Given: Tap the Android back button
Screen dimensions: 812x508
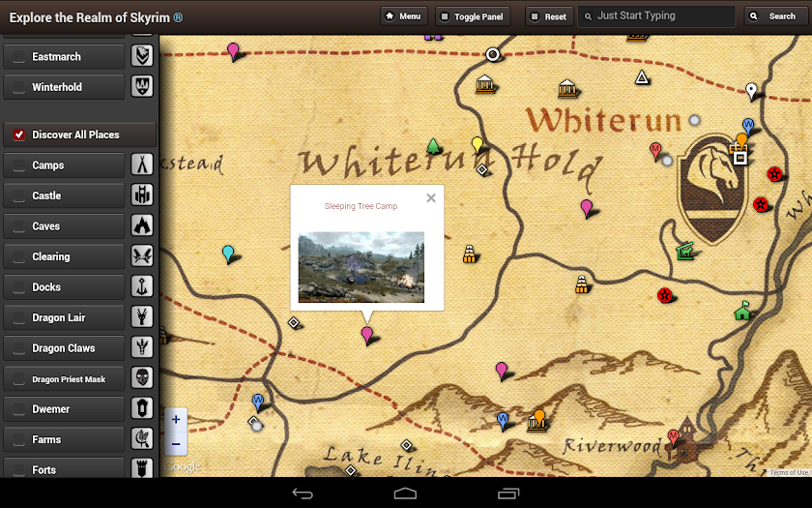Looking at the screenshot, I should [x=303, y=493].
